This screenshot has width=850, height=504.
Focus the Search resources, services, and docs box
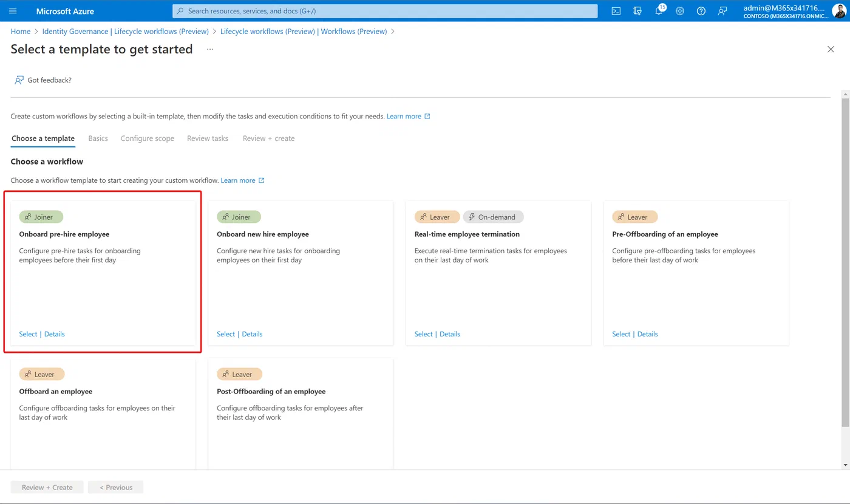(385, 11)
